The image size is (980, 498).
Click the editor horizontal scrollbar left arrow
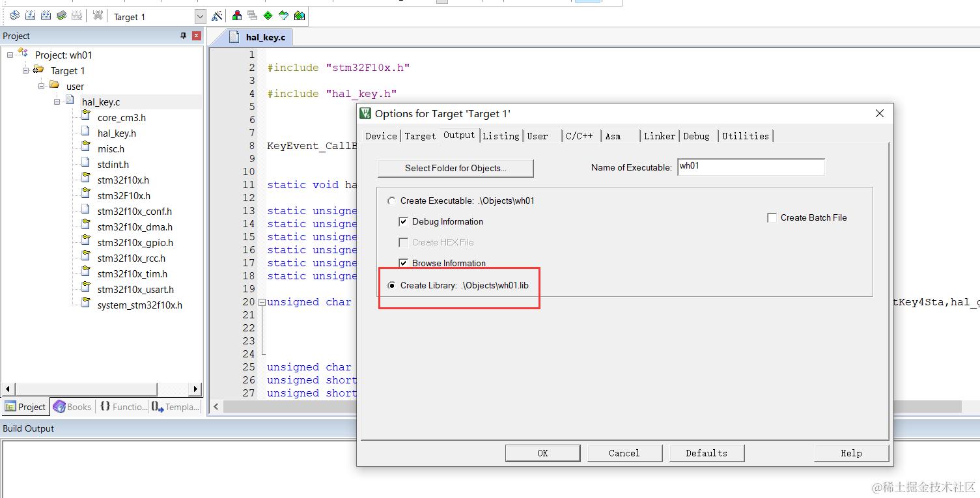[x=216, y=406]
